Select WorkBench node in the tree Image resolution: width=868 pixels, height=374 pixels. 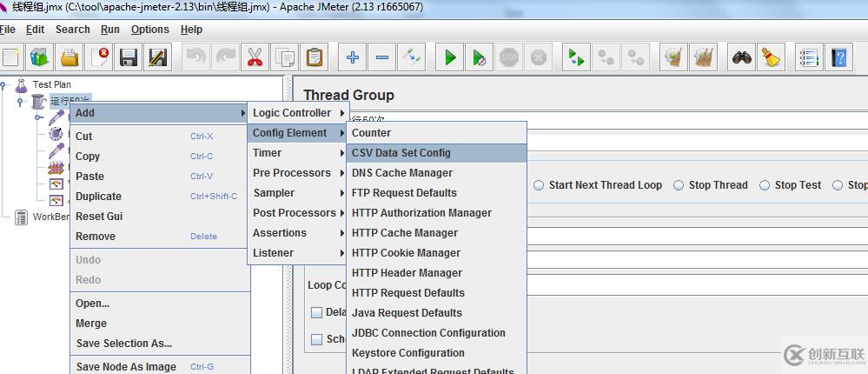(51, 217)
